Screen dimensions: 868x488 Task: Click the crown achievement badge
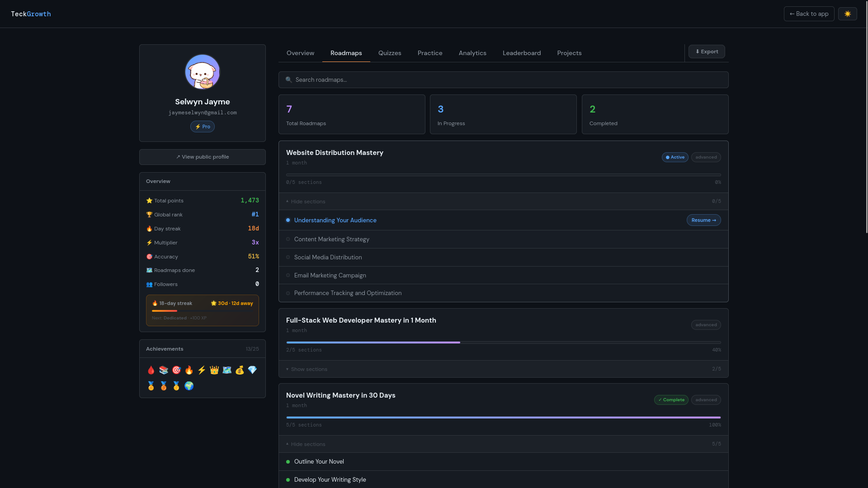coord(214,371)
